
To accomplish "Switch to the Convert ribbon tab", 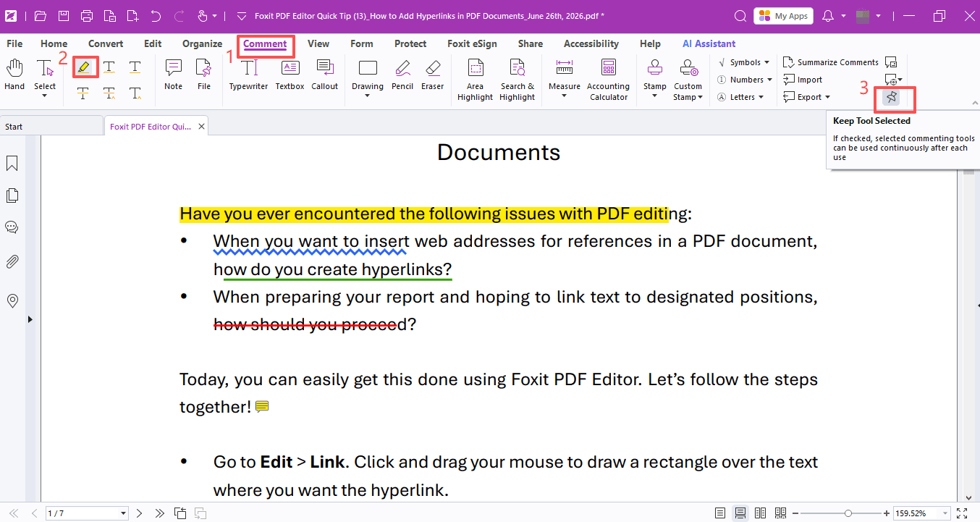I will coord(106,43).
